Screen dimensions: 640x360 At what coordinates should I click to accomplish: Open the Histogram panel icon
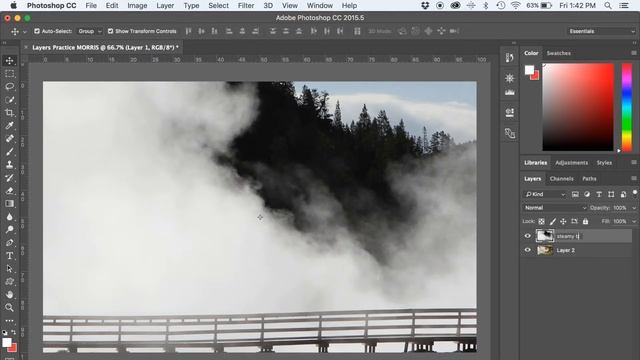click(509, 93)
